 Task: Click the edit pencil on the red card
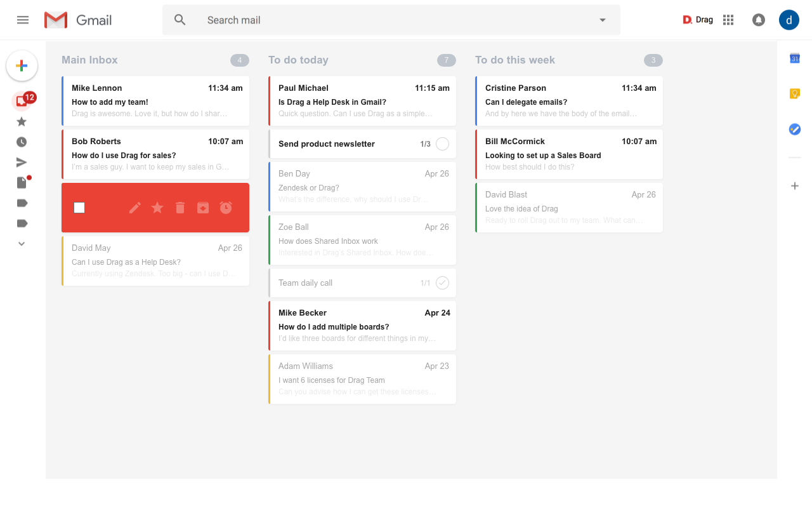tap(134, 208)
